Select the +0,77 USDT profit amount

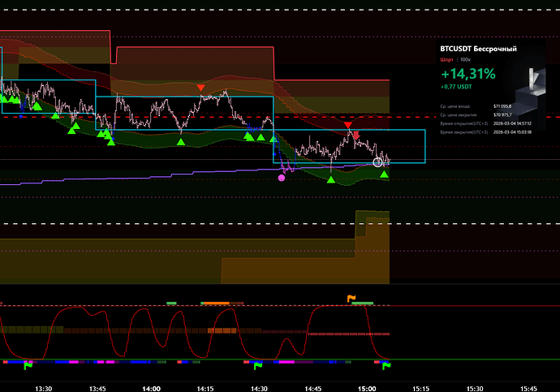(x=457, y=87)
